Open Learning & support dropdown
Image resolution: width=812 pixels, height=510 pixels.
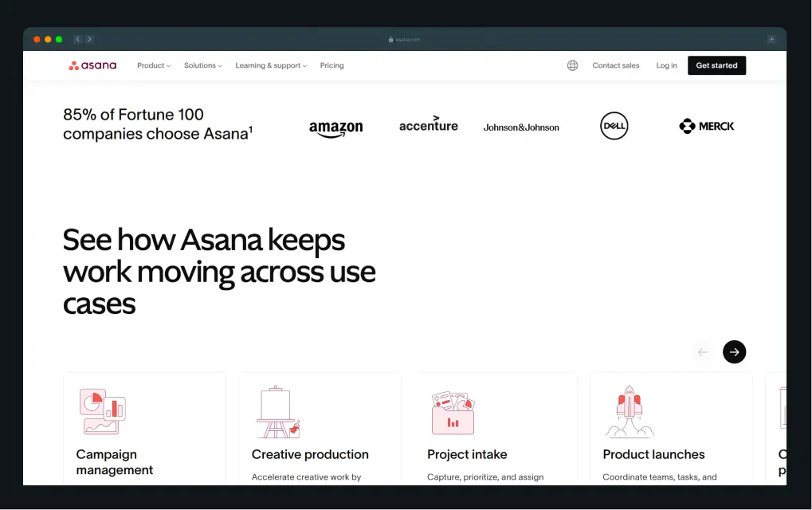[271, 65]
